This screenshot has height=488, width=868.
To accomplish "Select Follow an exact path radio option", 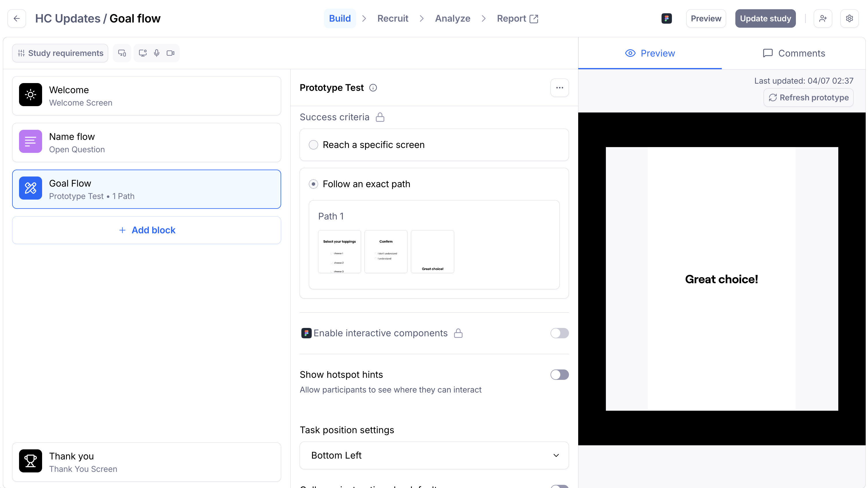I will (x=313, y=184).
